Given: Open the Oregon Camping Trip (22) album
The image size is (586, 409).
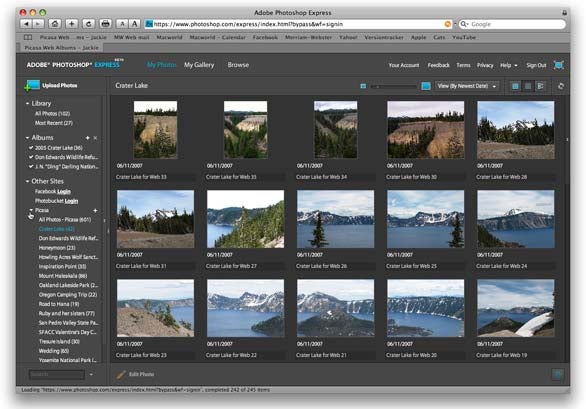Looking at the screenshot, I should coord(68,295).
